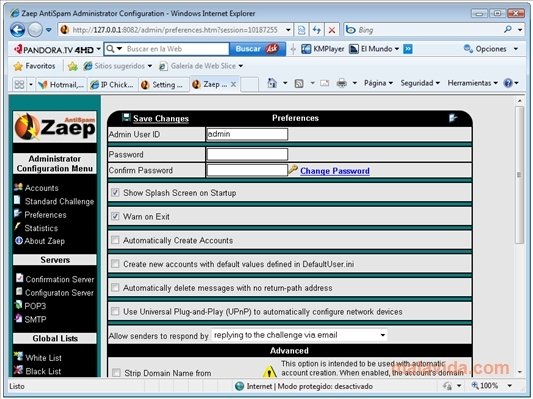Click the toolbar chevron for more buttons

(x=408, y=49)
